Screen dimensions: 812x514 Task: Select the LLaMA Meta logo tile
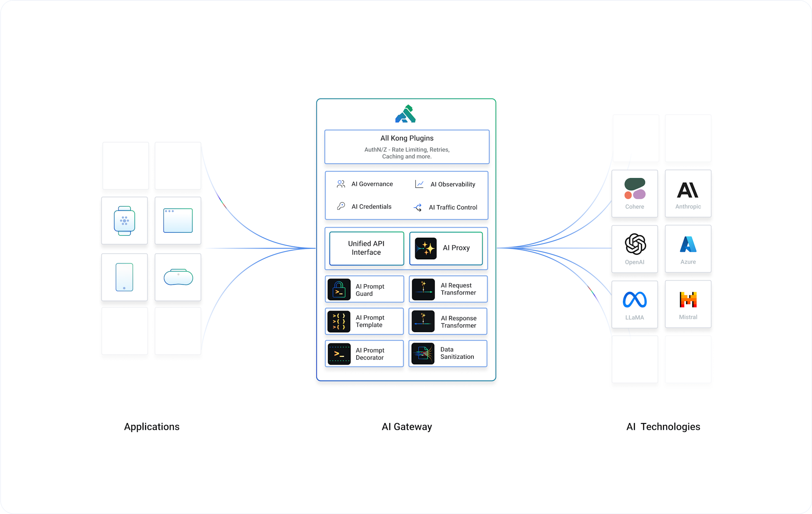click(634, 304)
